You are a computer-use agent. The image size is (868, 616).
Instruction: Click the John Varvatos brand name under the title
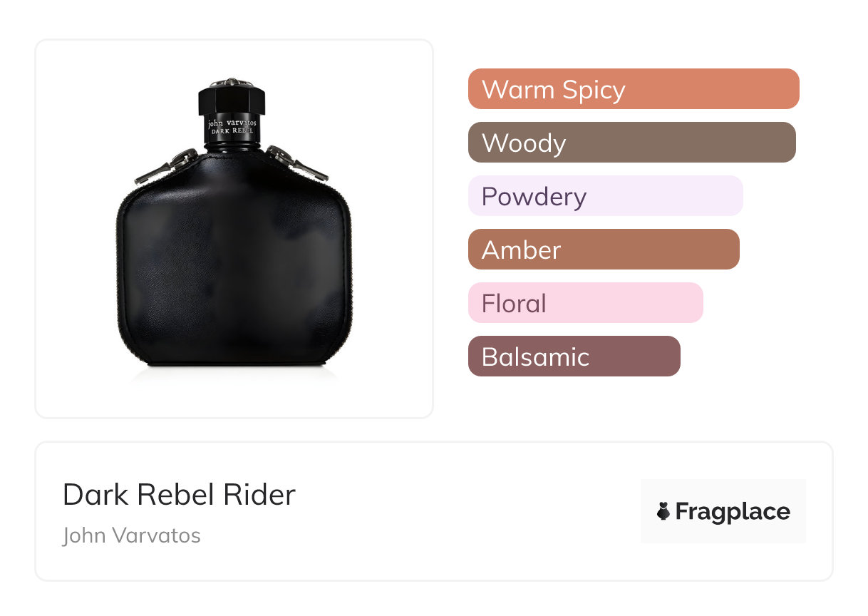pyautogui.click(x=132, y=535)
